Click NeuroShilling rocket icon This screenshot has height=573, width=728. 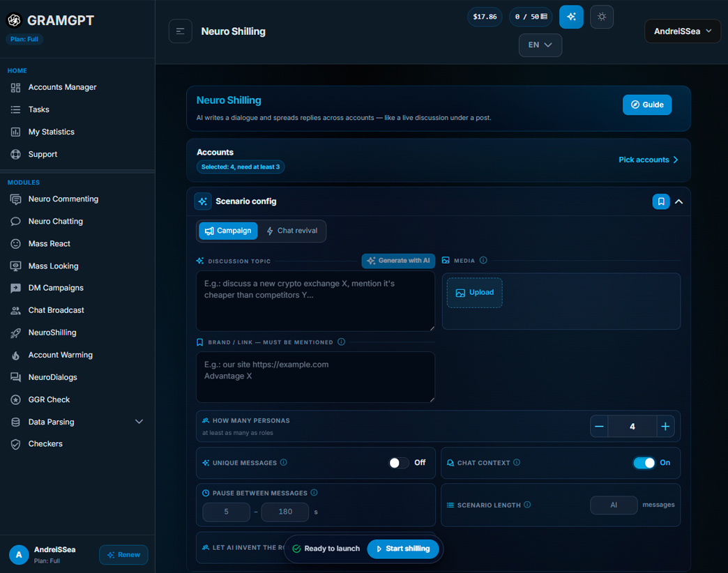pyautogui.click(x=16, y=333)
